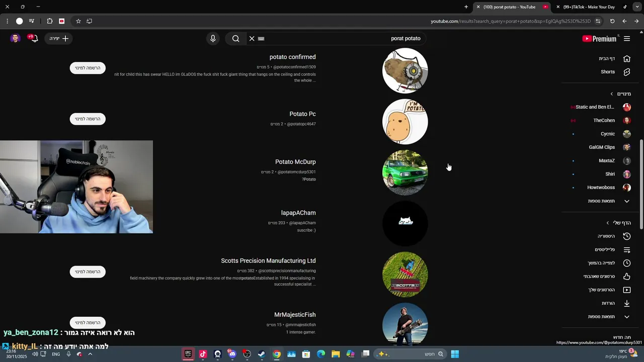Screen dimensions: 644x362
Task: Open Static and Ben El subscription
Action: (601, 107)
